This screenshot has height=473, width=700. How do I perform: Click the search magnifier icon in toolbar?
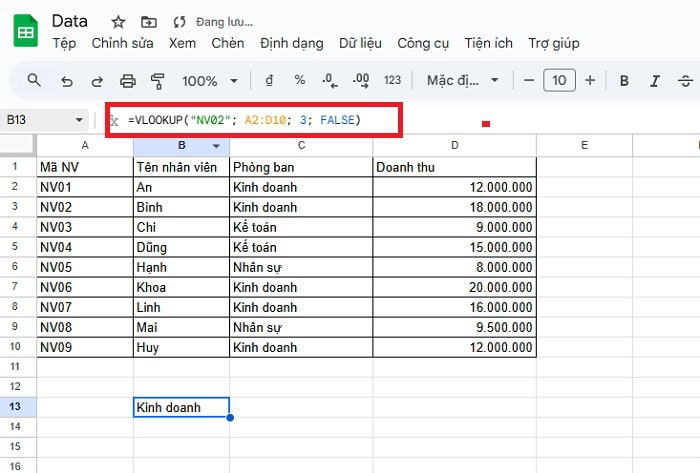coord(34,80)
